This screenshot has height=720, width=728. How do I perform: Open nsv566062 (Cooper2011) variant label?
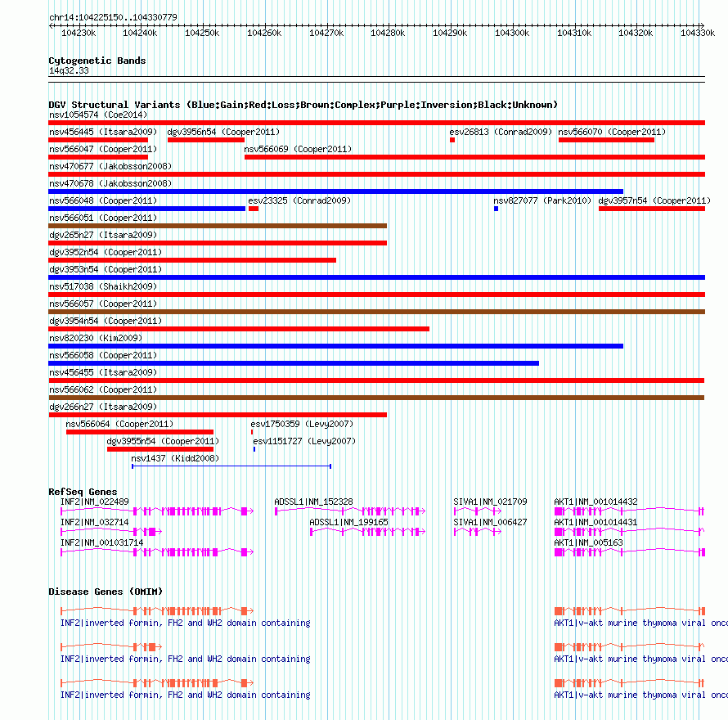103,389
